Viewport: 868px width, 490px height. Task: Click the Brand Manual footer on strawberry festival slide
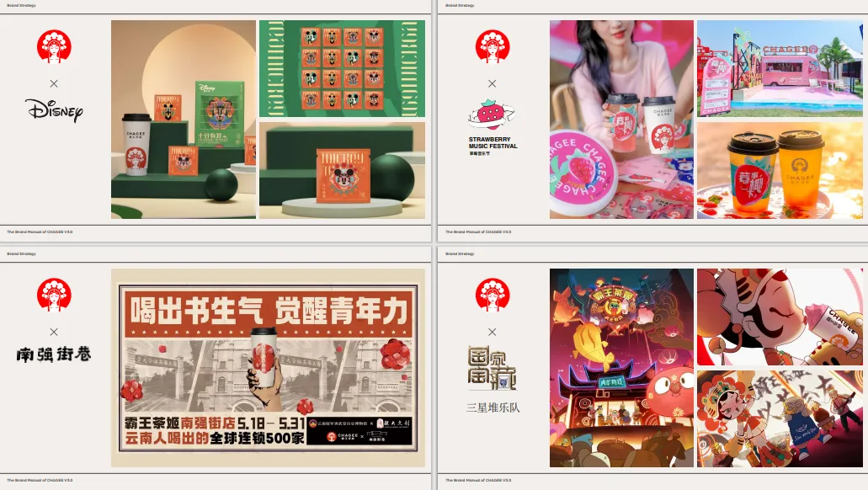[x=478, y=232]
